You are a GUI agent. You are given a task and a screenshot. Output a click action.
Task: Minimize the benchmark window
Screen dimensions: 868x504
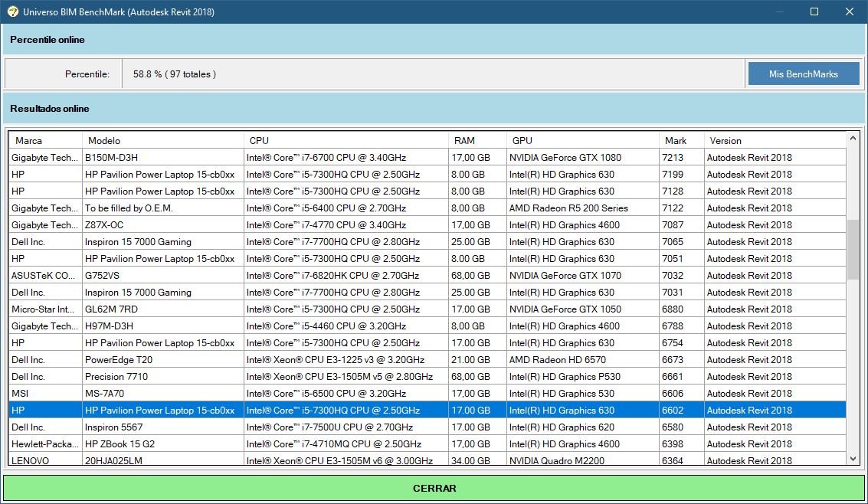tap(779, 11)
